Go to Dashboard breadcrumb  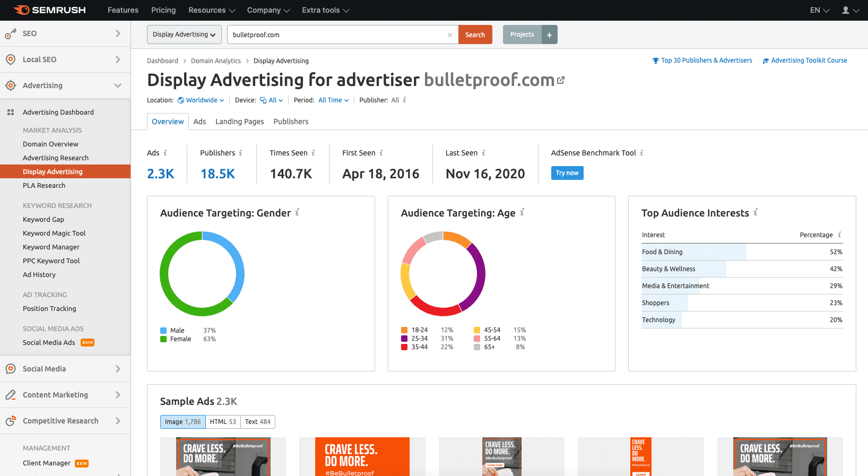(162, 61)
